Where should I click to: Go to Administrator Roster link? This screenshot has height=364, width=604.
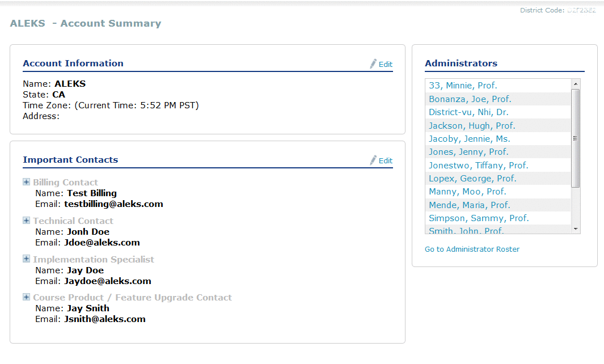click(472, 249)
